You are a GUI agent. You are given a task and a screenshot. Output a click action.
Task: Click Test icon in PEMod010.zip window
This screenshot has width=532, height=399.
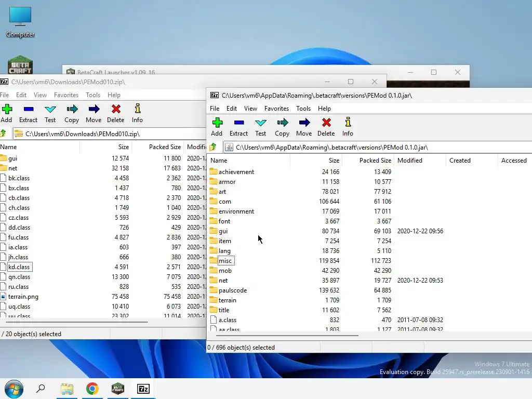click(x=50, y=109)
